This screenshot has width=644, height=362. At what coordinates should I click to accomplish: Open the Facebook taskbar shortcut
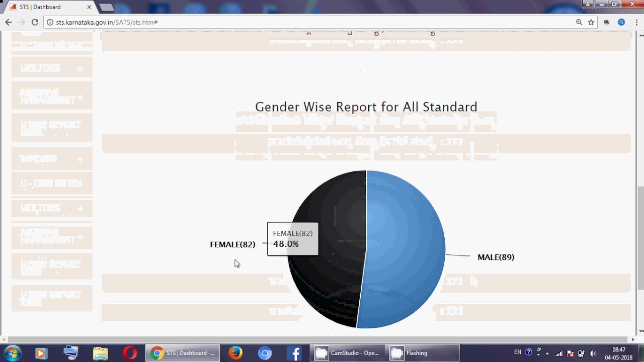pos(295,353)
